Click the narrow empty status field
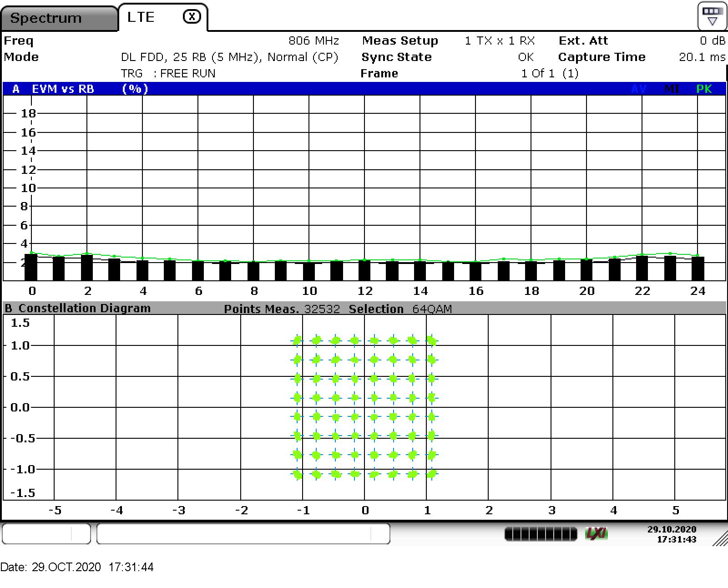 46,533
